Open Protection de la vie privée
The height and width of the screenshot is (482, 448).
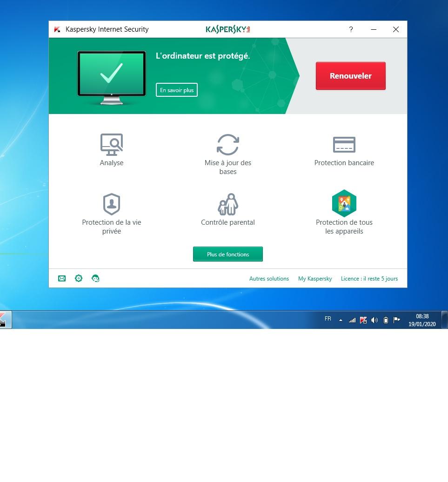coord(112,214)
